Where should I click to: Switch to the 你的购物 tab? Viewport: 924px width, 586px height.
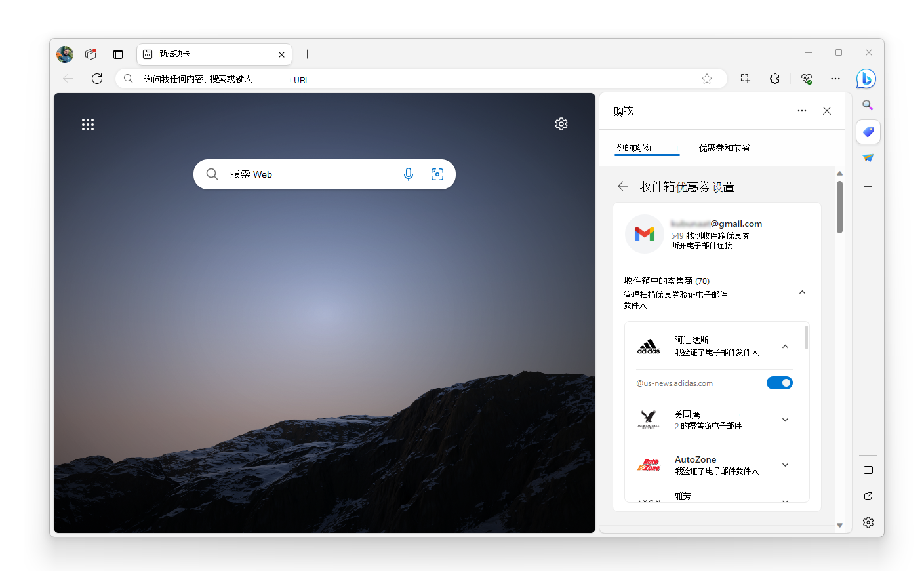click(647, 148)
